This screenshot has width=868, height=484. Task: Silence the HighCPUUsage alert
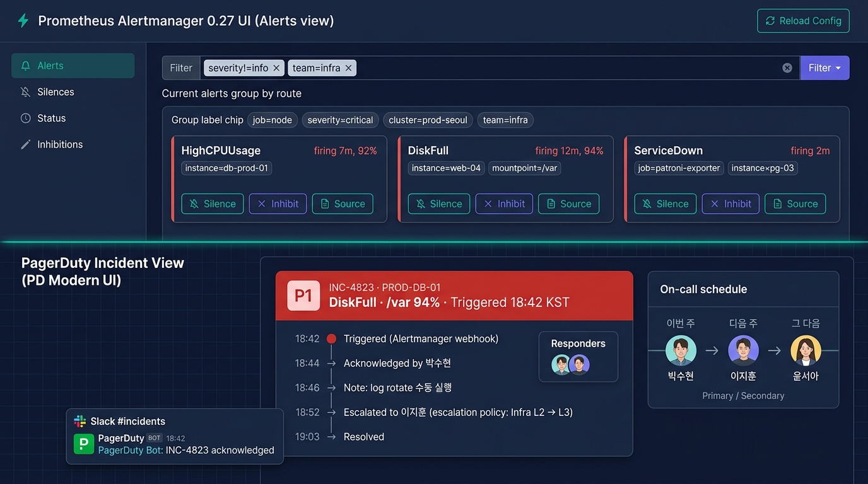coord(213,204)
